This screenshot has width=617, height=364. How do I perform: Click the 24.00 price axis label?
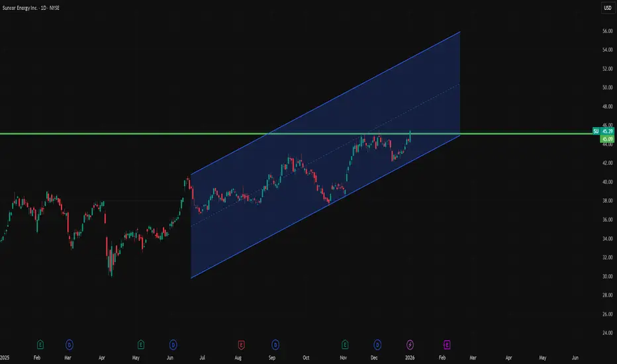608,333
